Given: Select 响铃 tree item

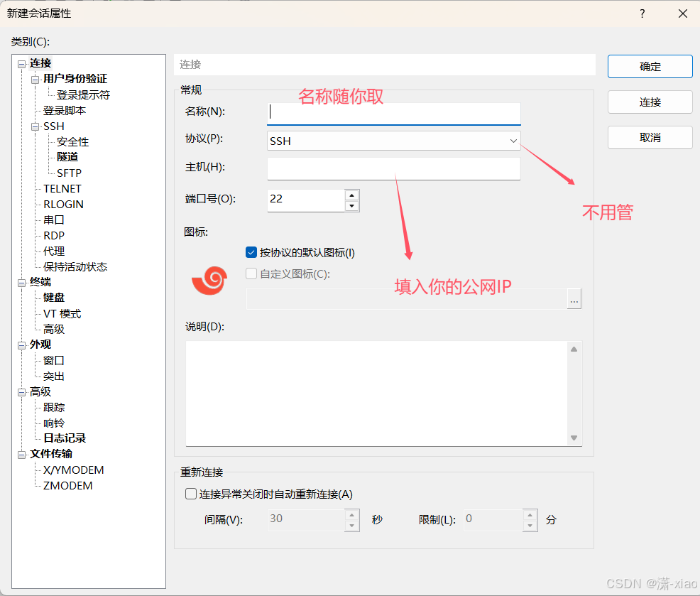Looking at the screenshot, I should [x=53, y=423].
